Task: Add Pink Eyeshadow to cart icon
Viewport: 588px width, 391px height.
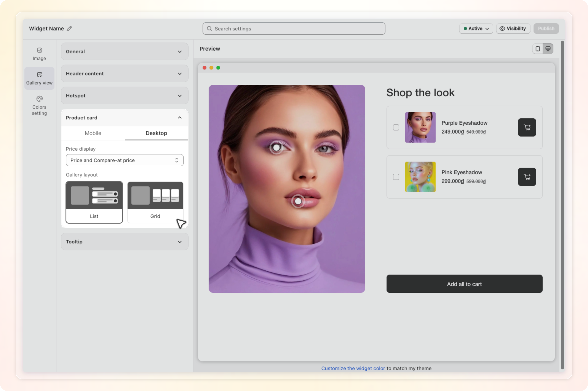Action: [x=527, y=177]
